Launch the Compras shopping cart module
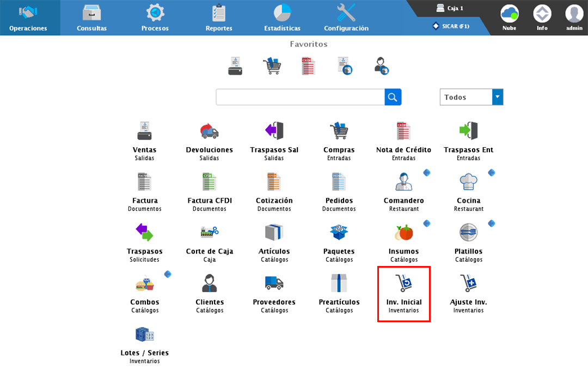588x375 pixels. pyautogui.click(x=339, y=131)
